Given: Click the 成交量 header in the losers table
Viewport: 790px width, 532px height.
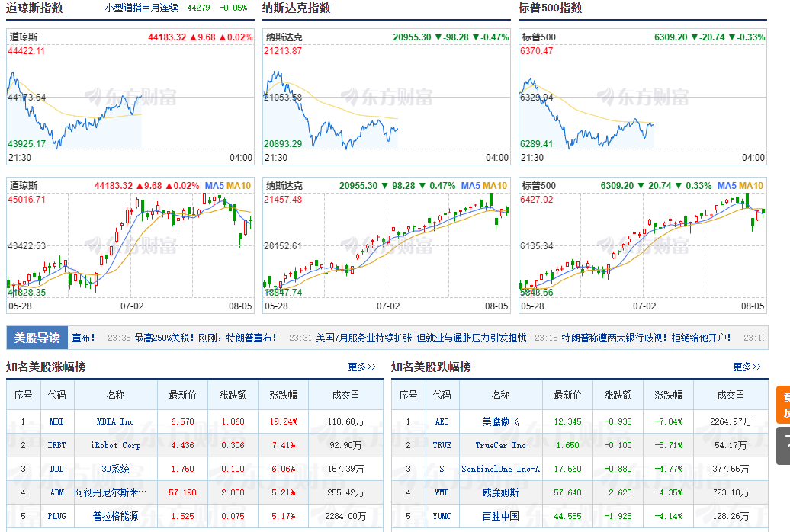Looking at the screenshot, I should [x=731, y=395].
